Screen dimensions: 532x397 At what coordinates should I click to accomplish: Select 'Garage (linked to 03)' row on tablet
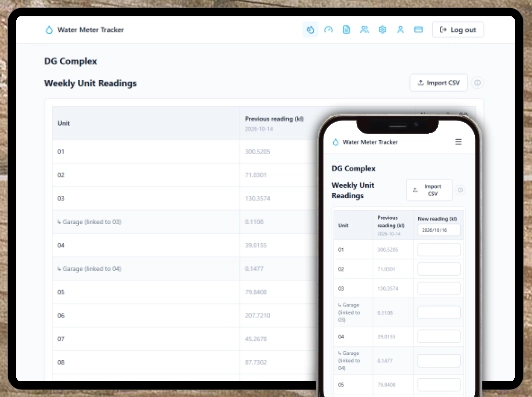click(89, 222)
